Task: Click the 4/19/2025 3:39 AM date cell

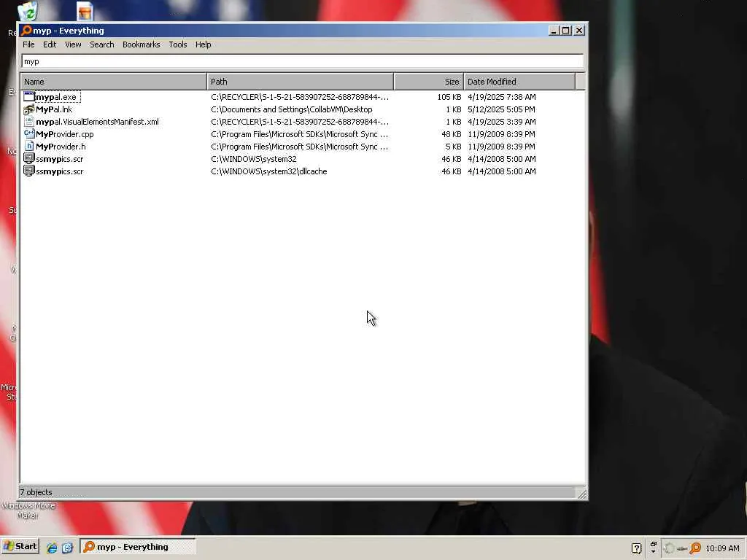Action: click(502, 122)
